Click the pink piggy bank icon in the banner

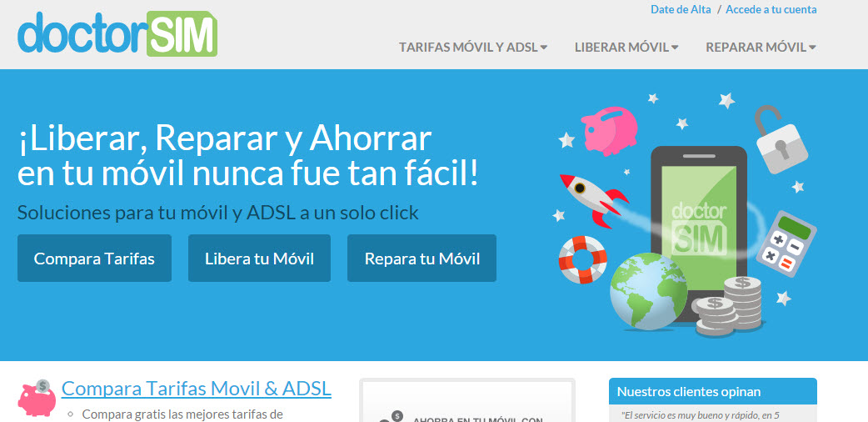coord(610,130)
